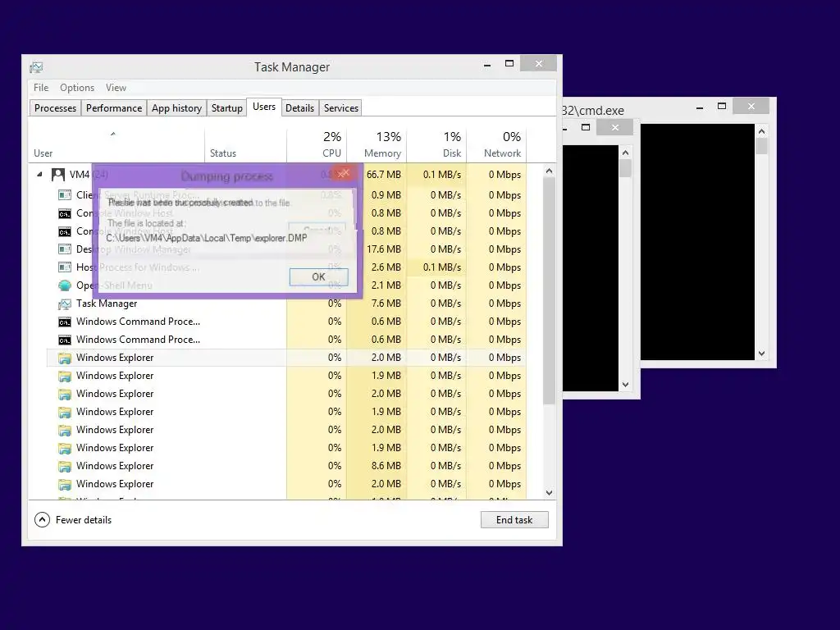This screenshot has width=840, height=630.
Task: Click the Client Server Runtime process icon
Action: click(65, 195)
